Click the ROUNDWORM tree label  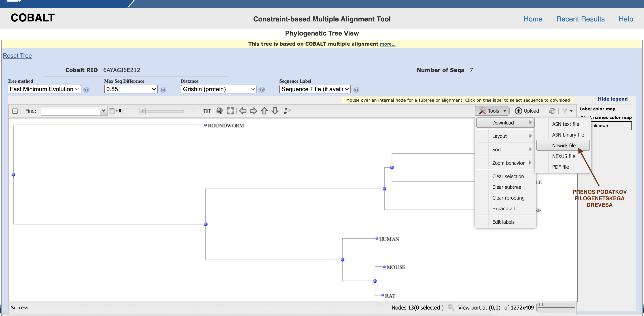click(226, 126)
